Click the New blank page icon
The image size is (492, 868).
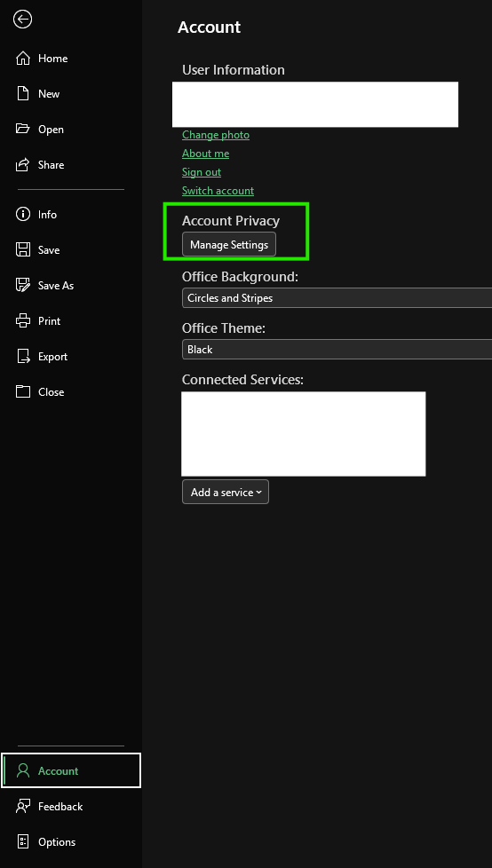[x=23, y=93]
